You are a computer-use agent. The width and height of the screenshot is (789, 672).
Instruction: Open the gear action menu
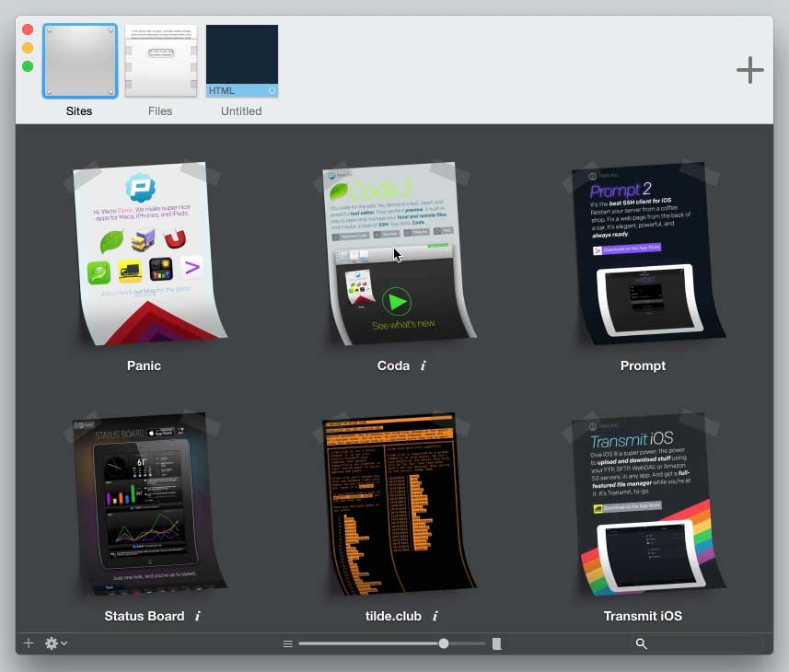point(55,643)
